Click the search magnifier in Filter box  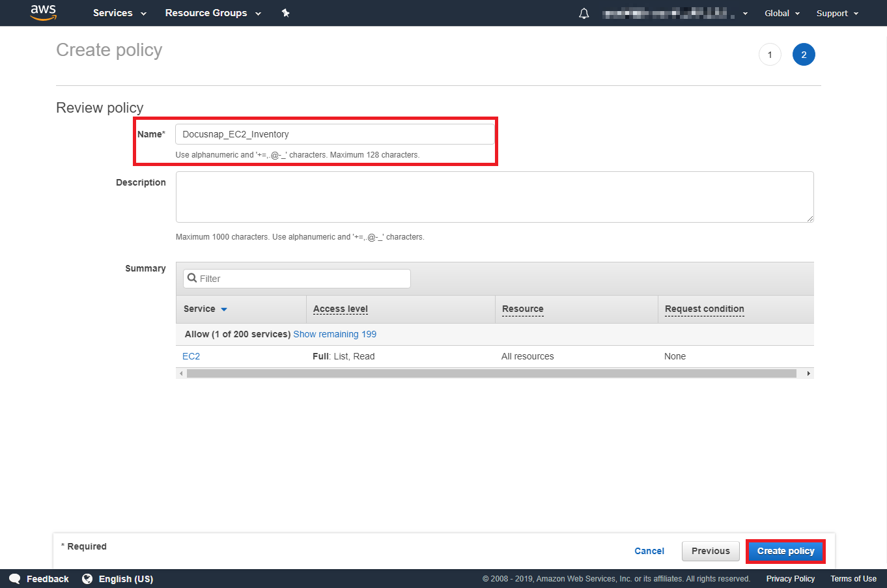point(192,278)
